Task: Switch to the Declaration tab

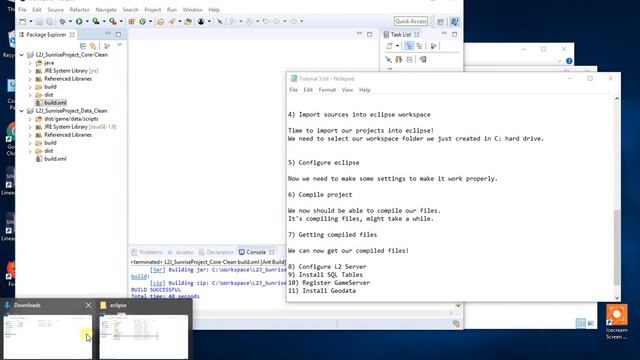Action: [x=216, y=252]
